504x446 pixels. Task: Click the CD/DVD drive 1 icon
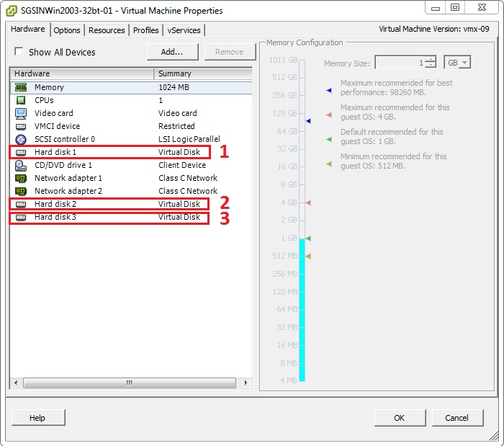coord(21,165)
